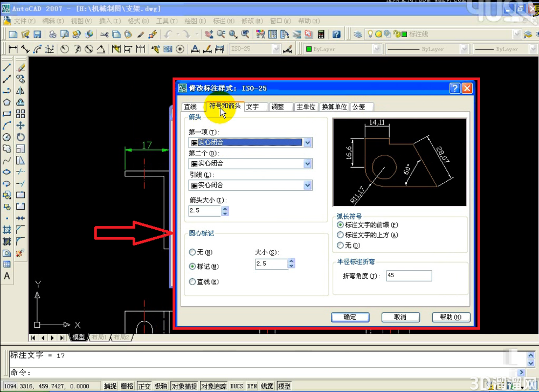This screenshot has height=392, width=539.
Task: Select the 直线(E) center mark radio button
Action: coord(192,281)
